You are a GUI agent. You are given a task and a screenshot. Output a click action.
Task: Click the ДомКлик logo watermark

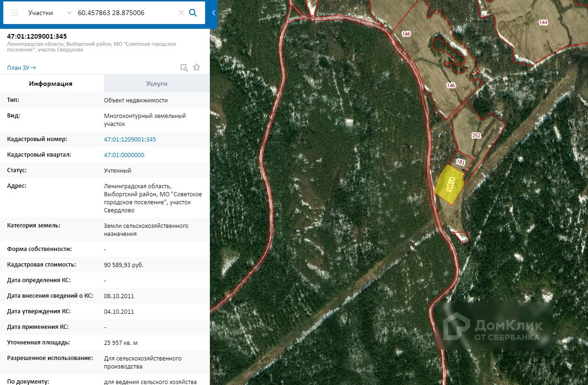tap(493, 326)
